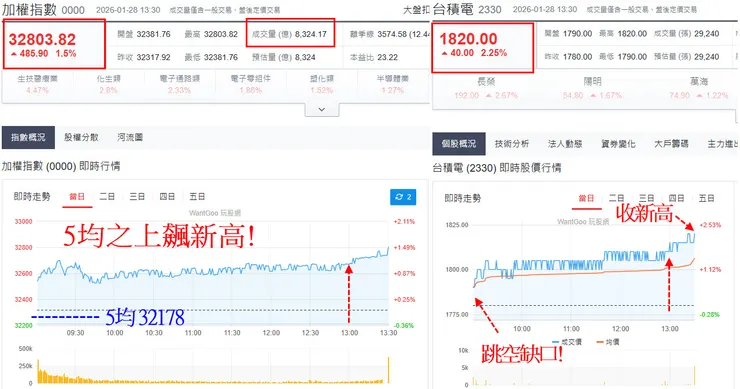Select 二日 range on 台積電 chart
Image resolution: width=740 pixels, height=389 pixels.
click(616, 199)
